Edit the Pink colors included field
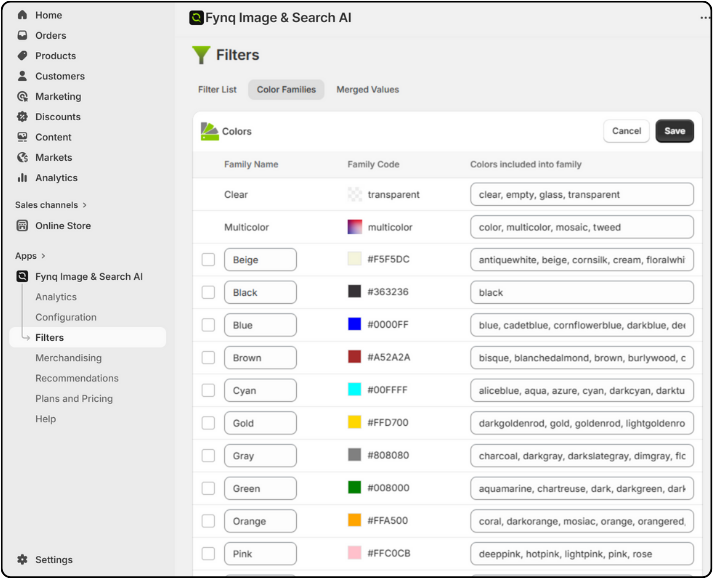 coord(582,554)
